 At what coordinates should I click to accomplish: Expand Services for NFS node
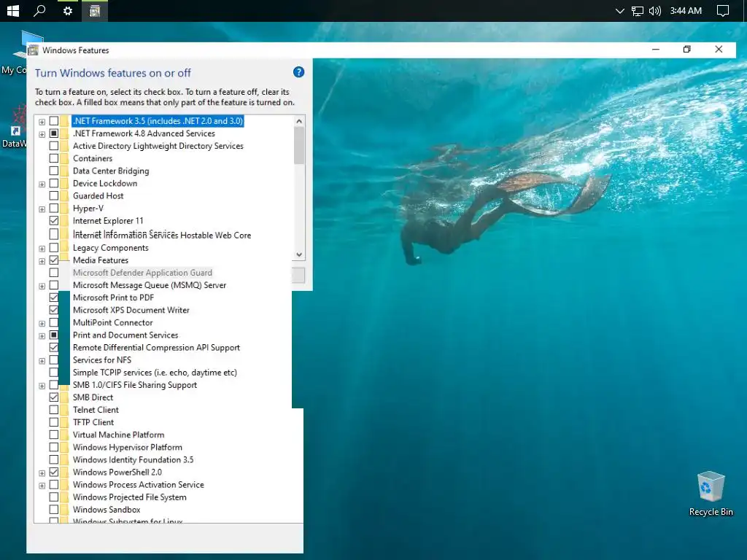[x=42, y=361]
